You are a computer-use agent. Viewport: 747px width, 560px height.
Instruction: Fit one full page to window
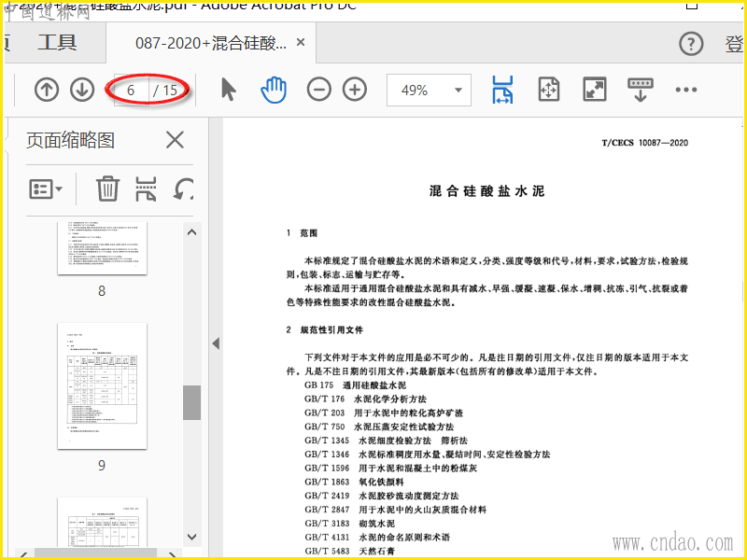pos(549,90)
